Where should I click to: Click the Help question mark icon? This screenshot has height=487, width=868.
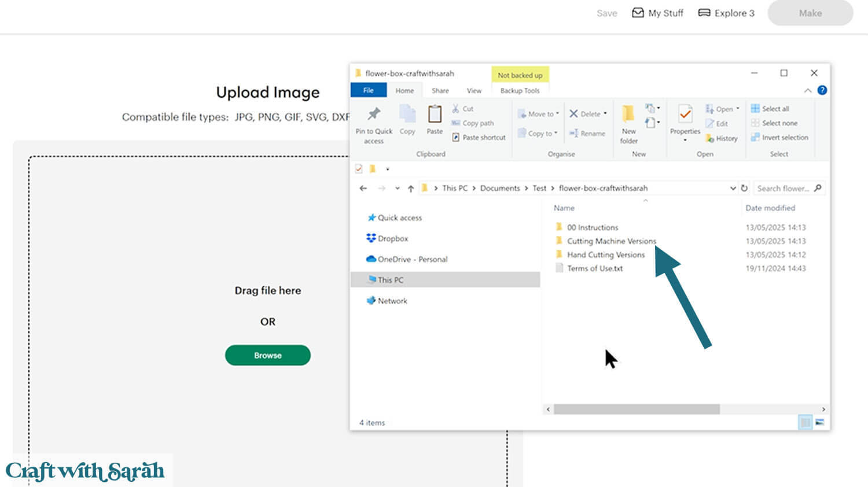pyautogui.click(x=822, y=90)
